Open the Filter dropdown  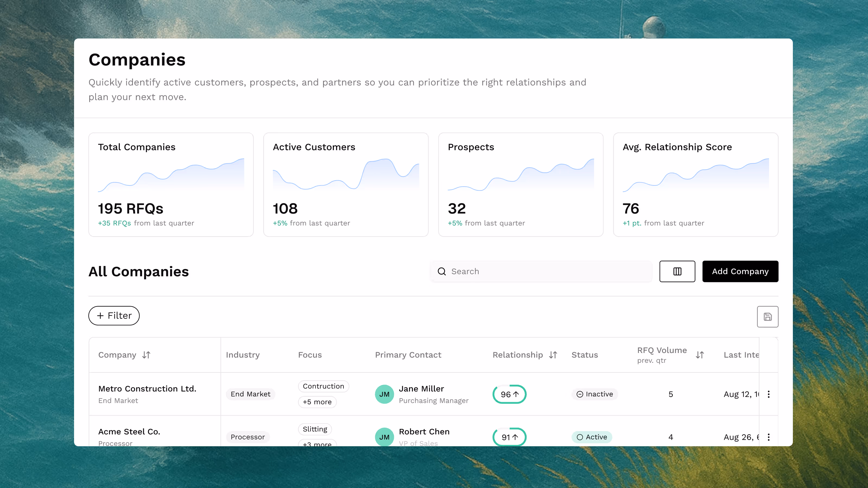[x=114, y=316]
